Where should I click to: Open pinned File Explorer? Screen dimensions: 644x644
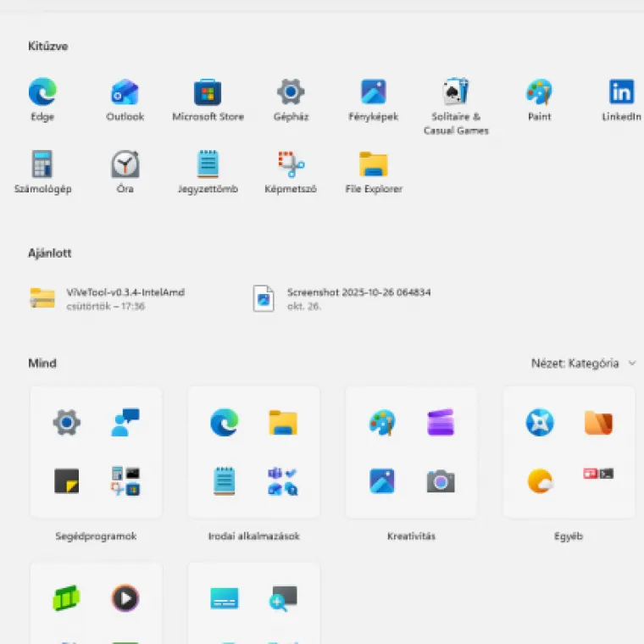374,172
